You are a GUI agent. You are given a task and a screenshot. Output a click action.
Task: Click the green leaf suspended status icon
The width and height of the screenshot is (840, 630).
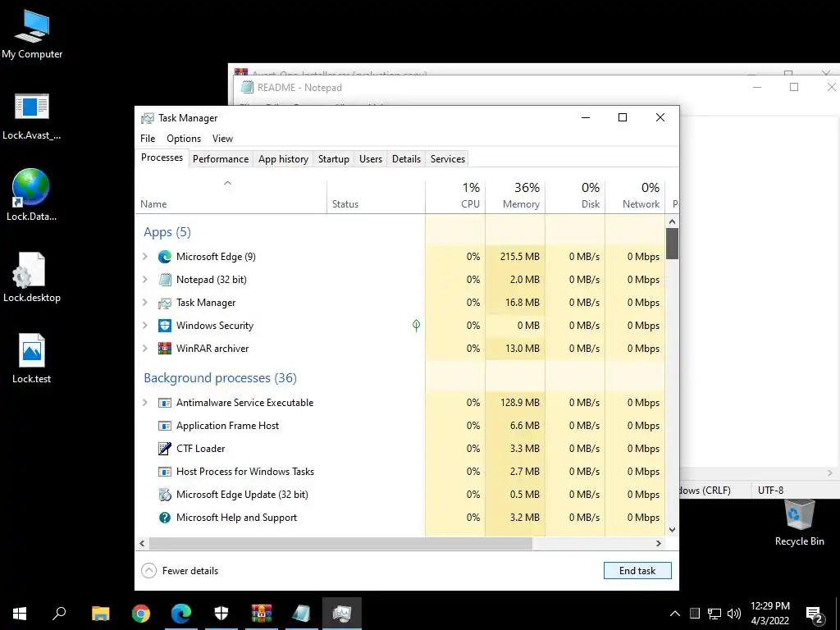[416, 325]
